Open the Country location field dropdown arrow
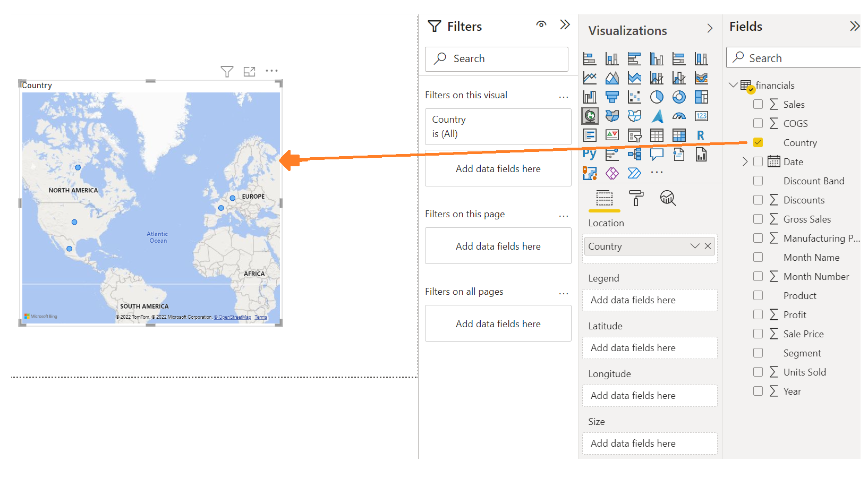Viewport: 868px width, 477px height. pos(695,246)
